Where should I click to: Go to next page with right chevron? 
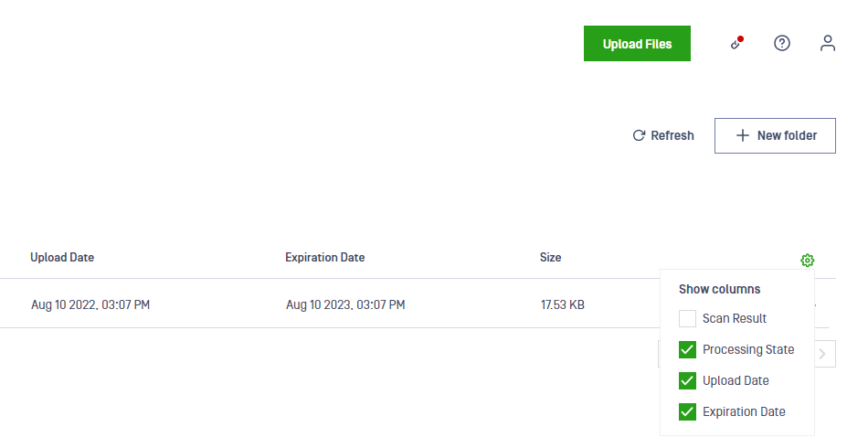[x=822, y=354]
